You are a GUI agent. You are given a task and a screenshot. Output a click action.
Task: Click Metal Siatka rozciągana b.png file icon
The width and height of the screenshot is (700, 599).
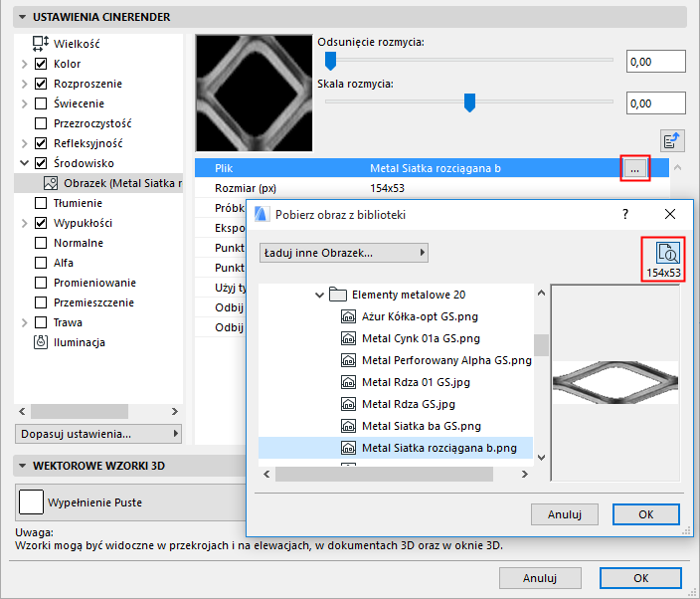coord(348,448)
